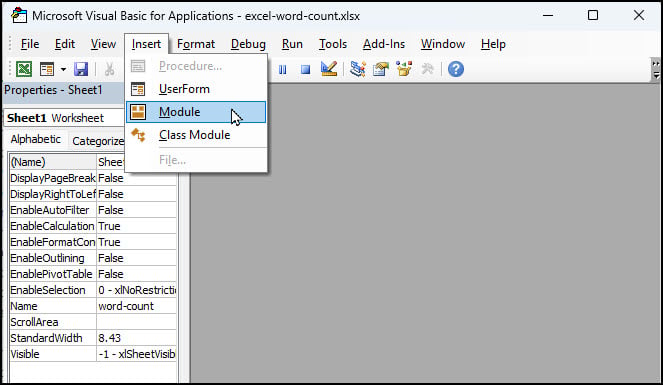Viewport: 663px width, 385px height.
Task: Choose Class Module from Insert menu
Action: (196, 135)
